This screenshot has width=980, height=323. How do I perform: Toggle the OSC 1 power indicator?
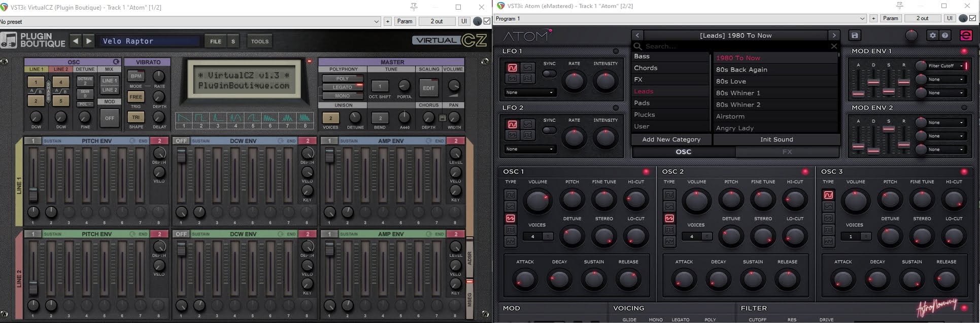click(x=646, y=172)
